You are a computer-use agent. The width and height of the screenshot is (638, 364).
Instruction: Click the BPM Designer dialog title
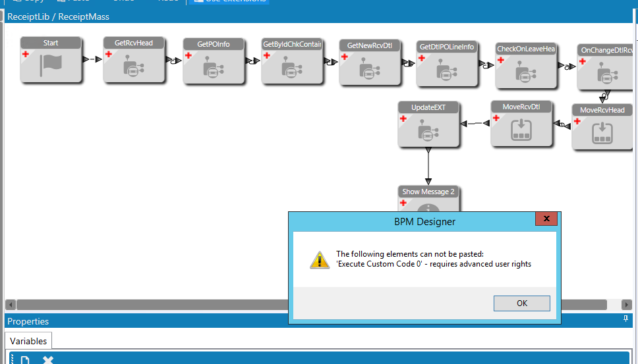pos(424,222)
